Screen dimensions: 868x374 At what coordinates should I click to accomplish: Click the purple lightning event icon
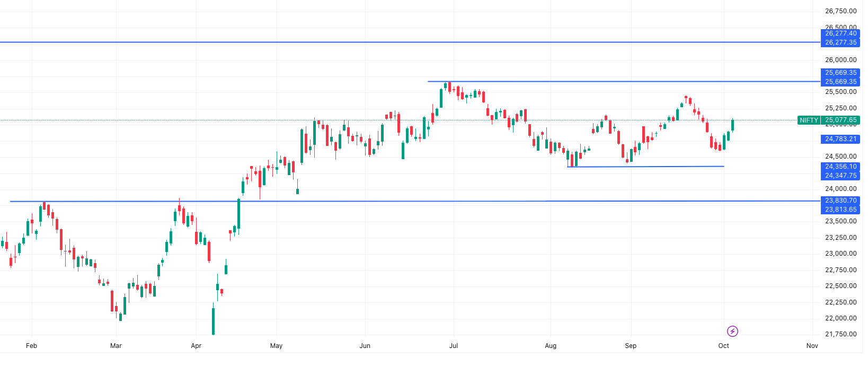click(732, 332)
